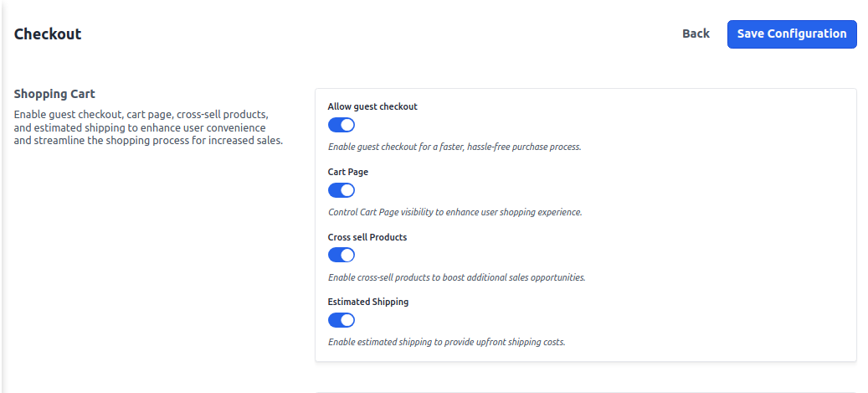Disable the Cart Page switch
Viewport: 868px width, 393px height.
coord(342,190)
